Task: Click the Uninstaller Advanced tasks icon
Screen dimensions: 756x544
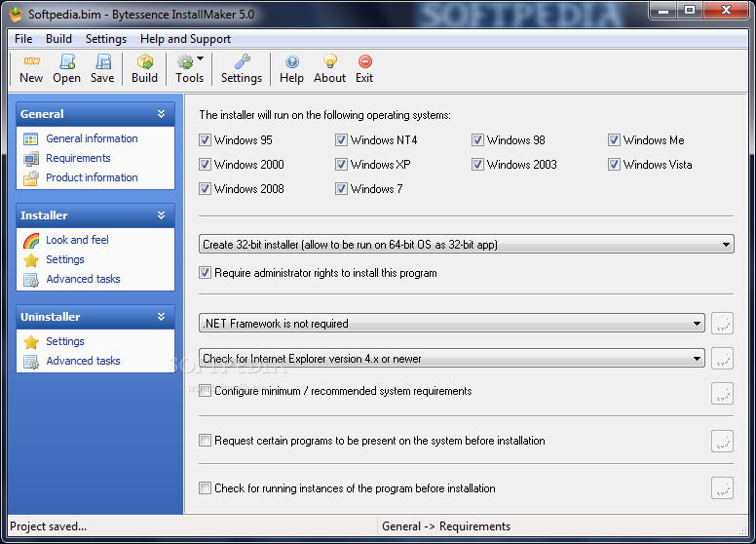Action: (x=31, y=362)
